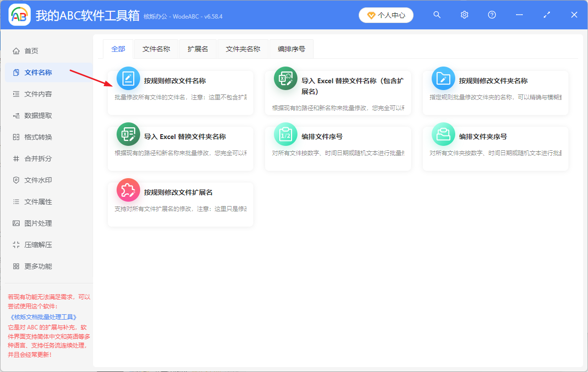The width and height of the screenshot is (588, 372).
Task: Click the 《核烁文档批量处理工具》 link
Action: [x=44, y=316]
